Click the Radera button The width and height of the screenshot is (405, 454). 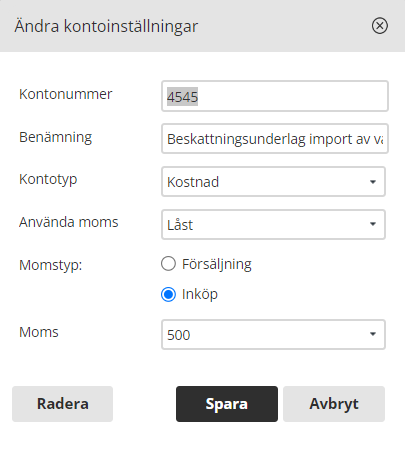tap(62, 404)
